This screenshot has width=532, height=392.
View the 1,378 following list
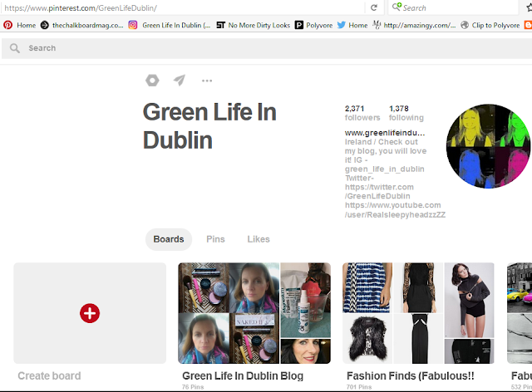tap(406, 113)
